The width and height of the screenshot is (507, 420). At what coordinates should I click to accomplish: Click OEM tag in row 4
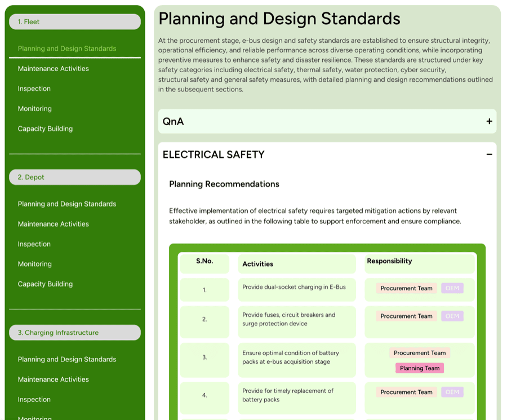[452, 392]
